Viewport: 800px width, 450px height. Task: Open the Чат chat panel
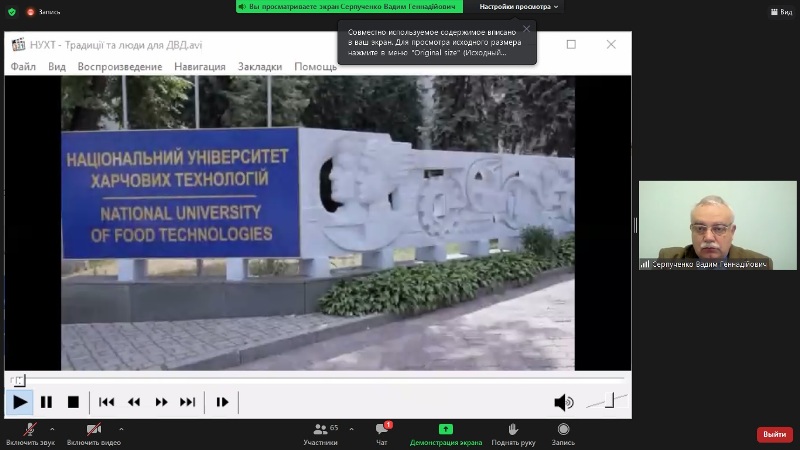(382, 435)
